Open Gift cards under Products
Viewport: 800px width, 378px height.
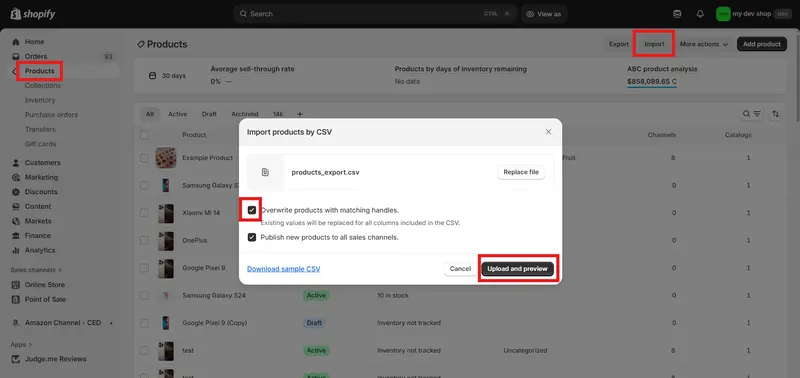(40, 144)
